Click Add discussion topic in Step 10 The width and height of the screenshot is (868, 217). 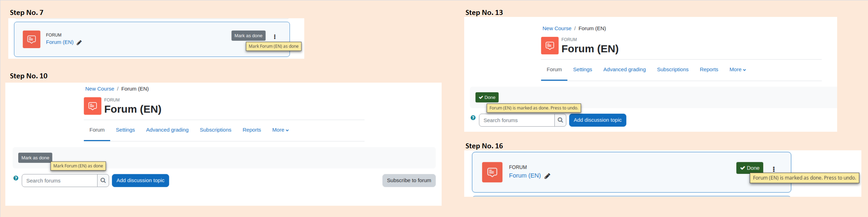tap(140, 181)
